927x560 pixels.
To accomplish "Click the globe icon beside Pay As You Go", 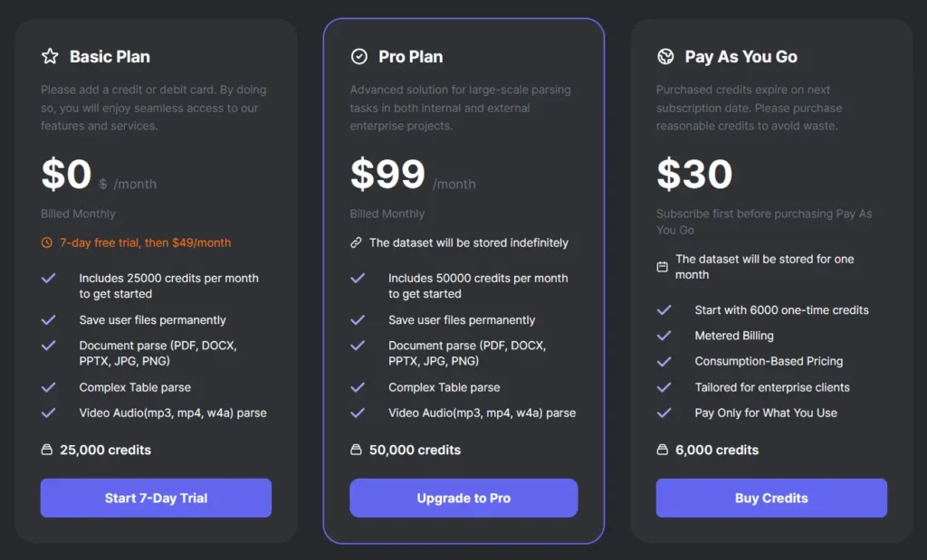I will click(x=665, y=56).
